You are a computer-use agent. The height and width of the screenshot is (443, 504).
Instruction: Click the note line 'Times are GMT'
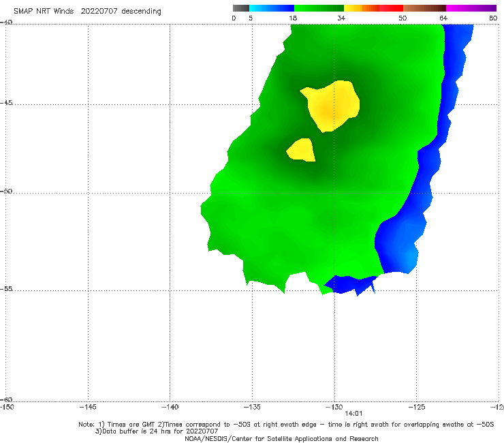(131, 425)
